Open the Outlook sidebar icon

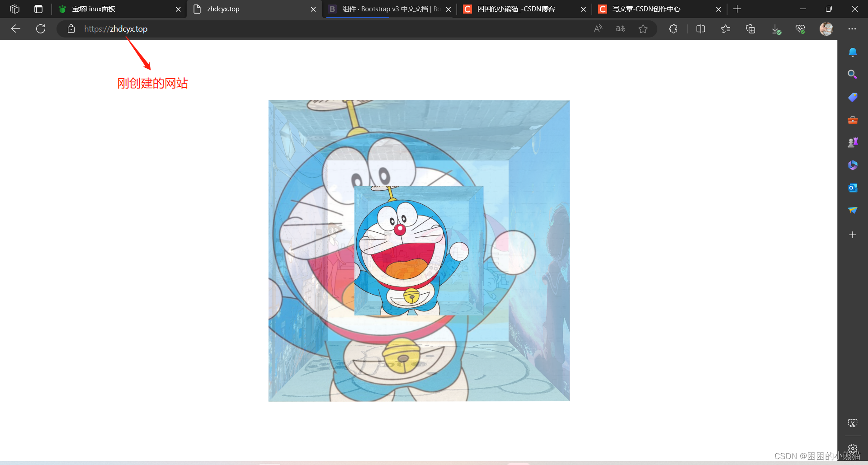853,188
